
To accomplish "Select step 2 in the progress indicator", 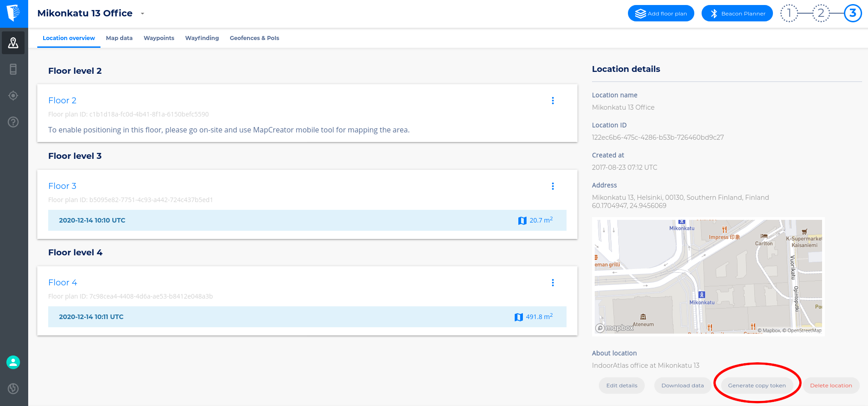I will click(x=821, y=13).
